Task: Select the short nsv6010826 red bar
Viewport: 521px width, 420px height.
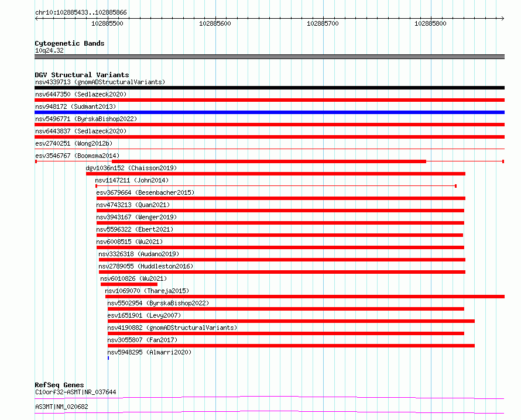Action: (129, 284)
